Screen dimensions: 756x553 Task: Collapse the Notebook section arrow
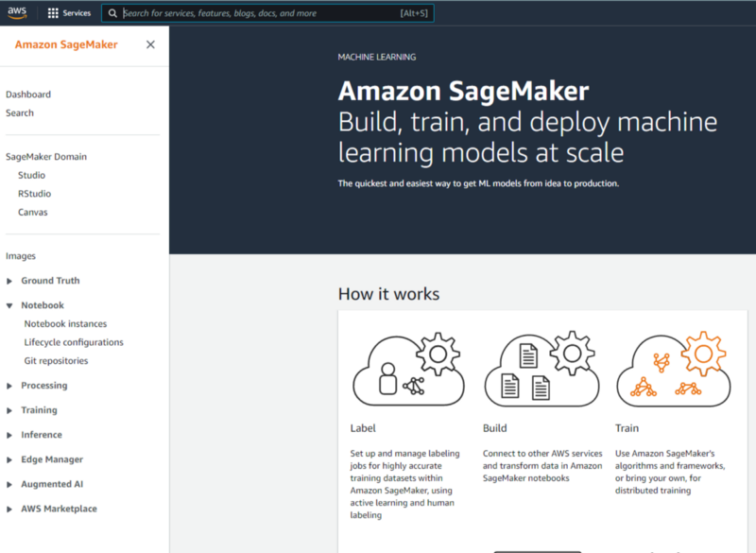(9, 305)
